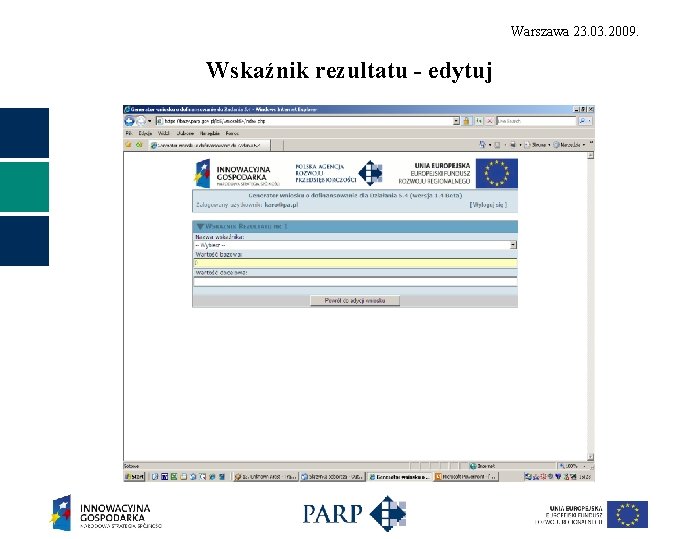The width and height of the screenshot is (700, 539).
Task: Open the Windows Start button
Action: pos(134,477)
